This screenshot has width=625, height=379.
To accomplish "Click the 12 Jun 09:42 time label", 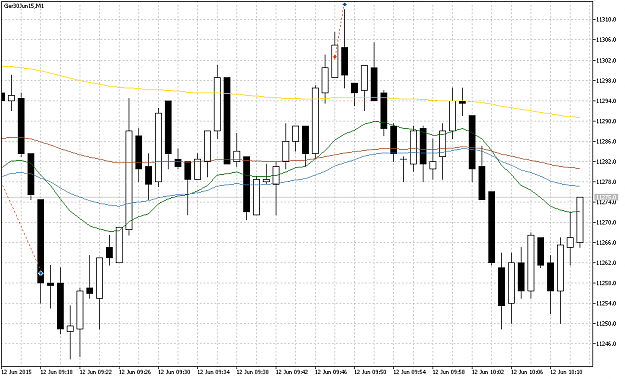I will (x=292, y=372).
